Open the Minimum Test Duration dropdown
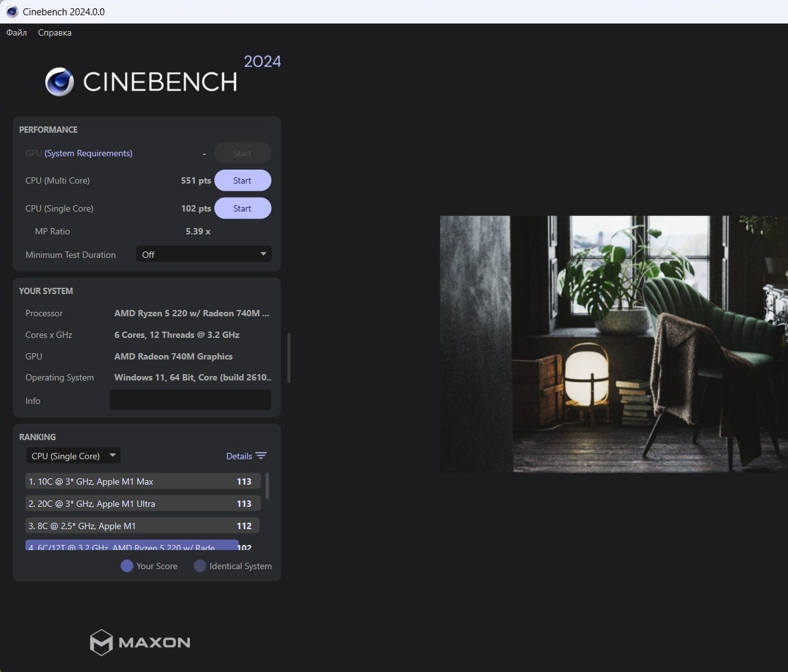 point(204,255)
